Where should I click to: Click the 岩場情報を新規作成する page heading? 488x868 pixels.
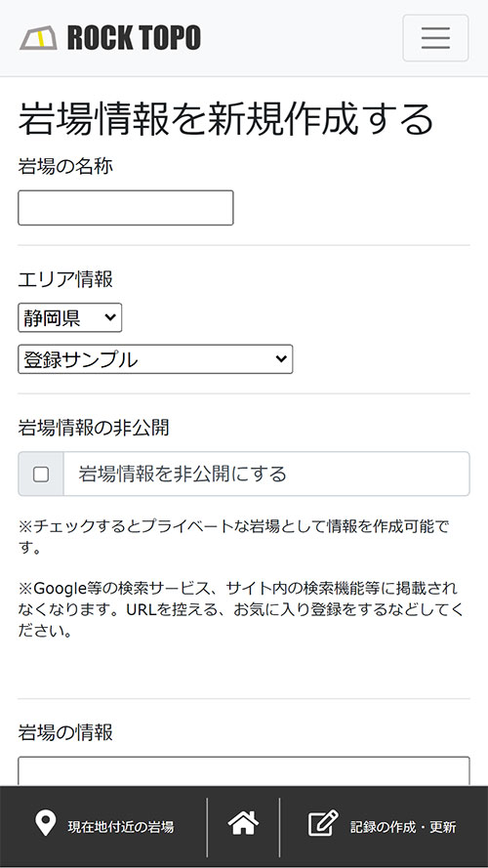point(225,118)
